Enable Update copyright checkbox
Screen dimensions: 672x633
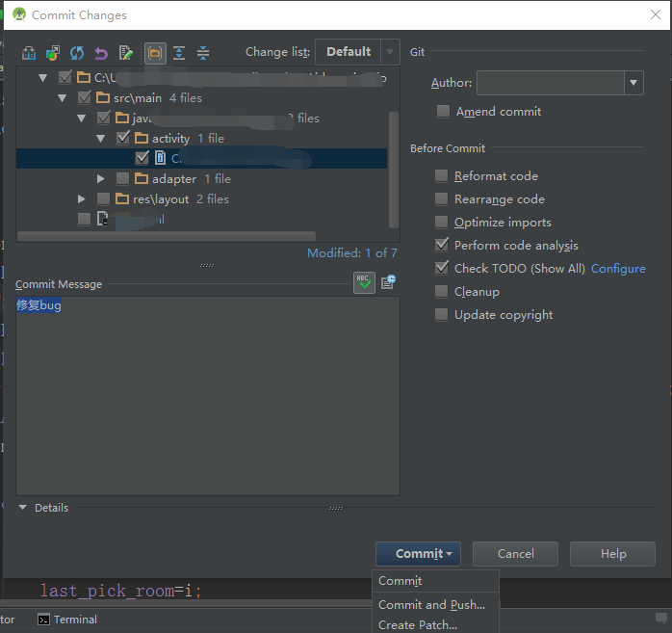click(442, 314)
